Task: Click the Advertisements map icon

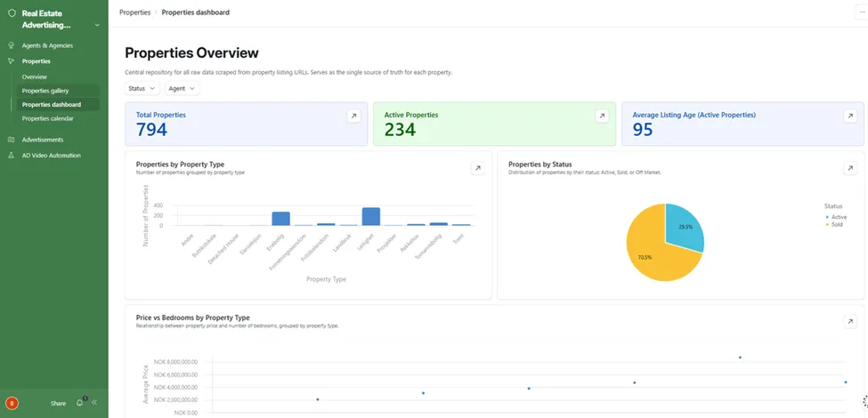Action: point(11,140)
